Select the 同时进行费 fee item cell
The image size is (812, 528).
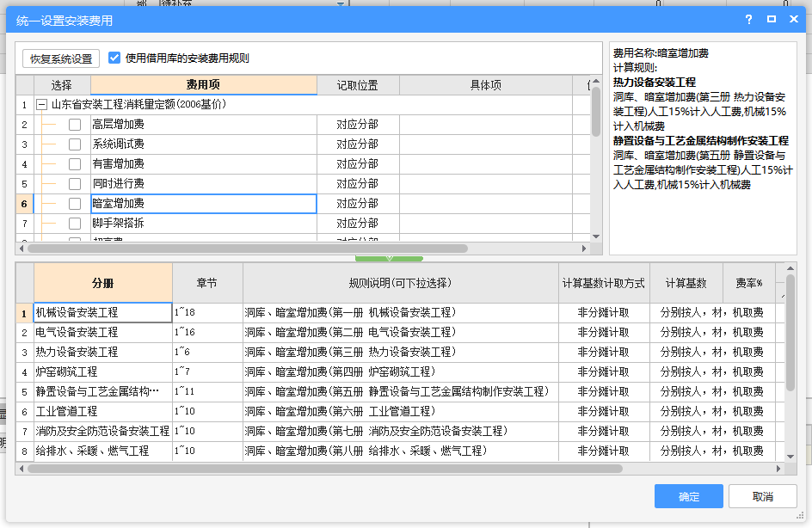[x=204, y=184]
